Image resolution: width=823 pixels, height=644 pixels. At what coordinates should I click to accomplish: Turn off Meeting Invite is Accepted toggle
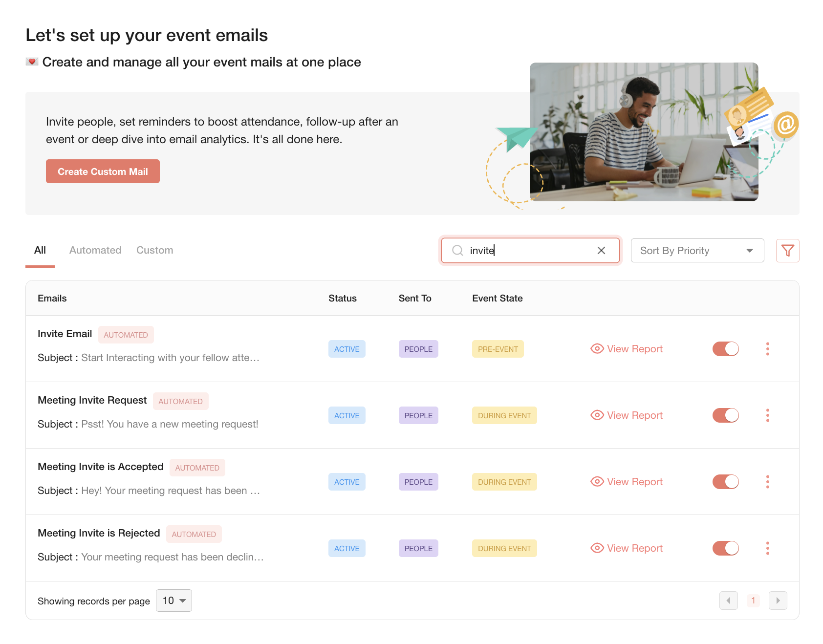(x=725, y=482)
